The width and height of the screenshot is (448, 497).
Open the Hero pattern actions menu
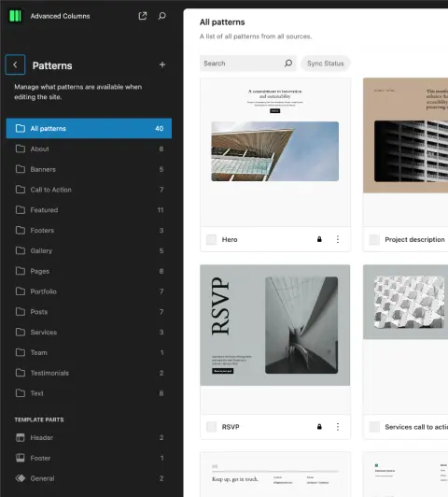click(338, 239)
